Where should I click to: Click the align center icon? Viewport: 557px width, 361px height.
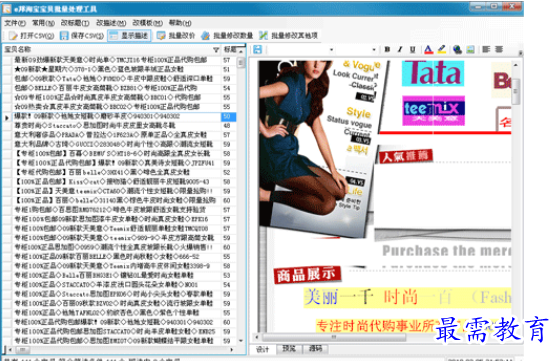click(499, 49)
